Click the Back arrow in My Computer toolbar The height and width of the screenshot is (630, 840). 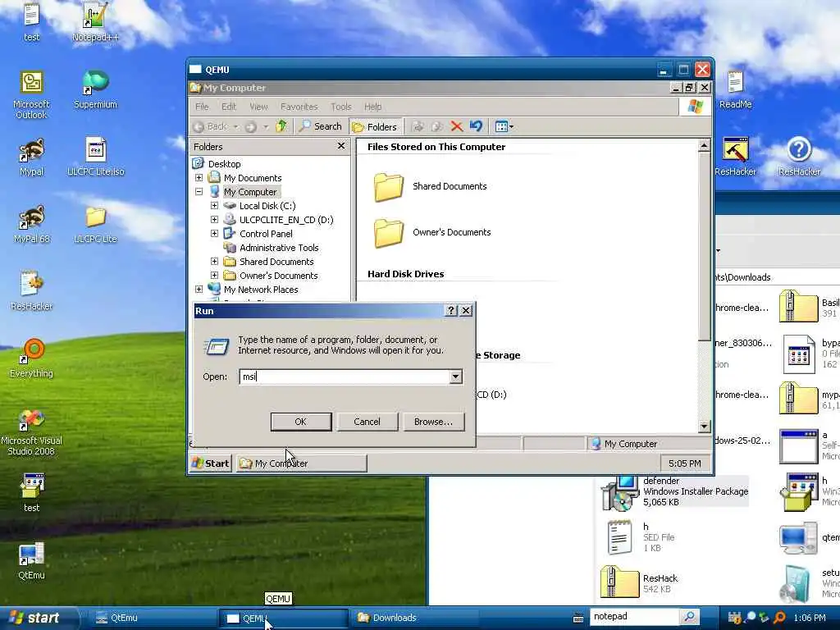coord(210,126)
